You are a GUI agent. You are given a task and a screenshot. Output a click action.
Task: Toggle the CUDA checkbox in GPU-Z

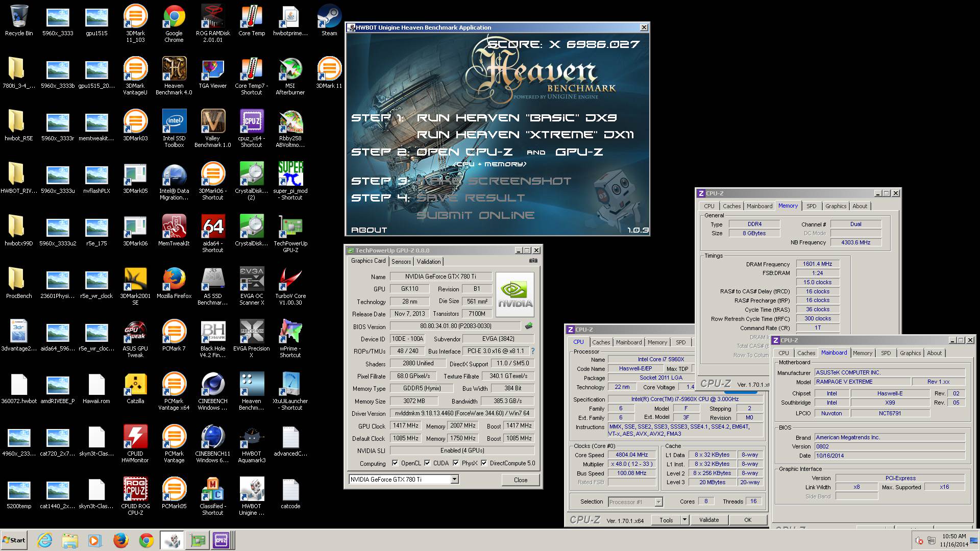[x=427, y=463]
